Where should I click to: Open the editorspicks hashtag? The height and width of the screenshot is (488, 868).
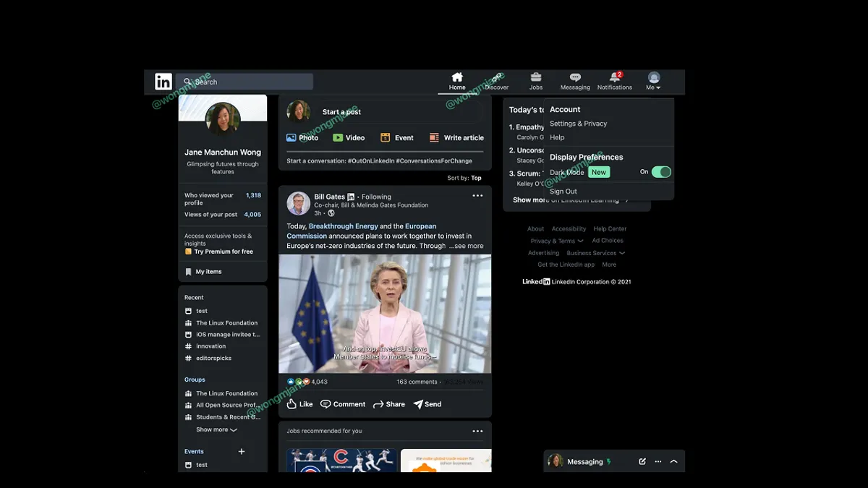(208, 359)
